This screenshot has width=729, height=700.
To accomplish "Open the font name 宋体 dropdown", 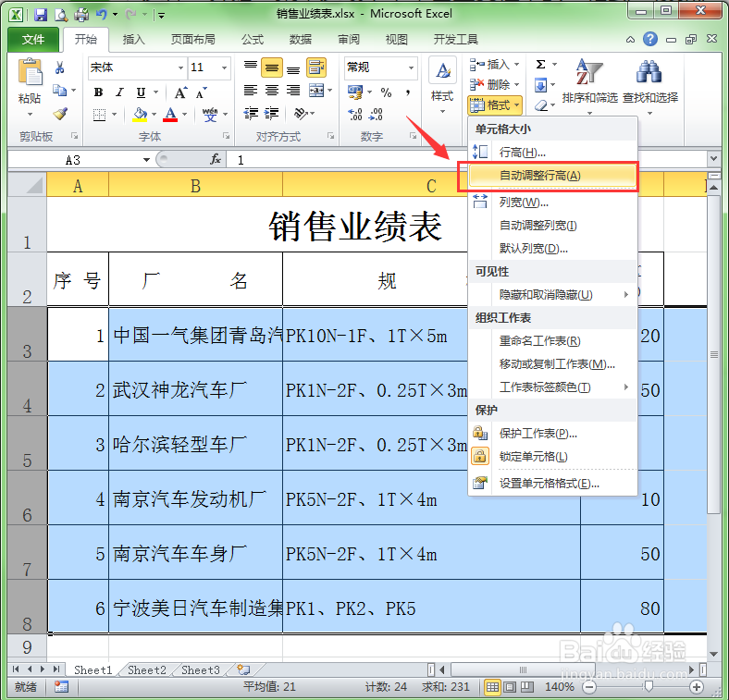I will (x=180, y=68).
